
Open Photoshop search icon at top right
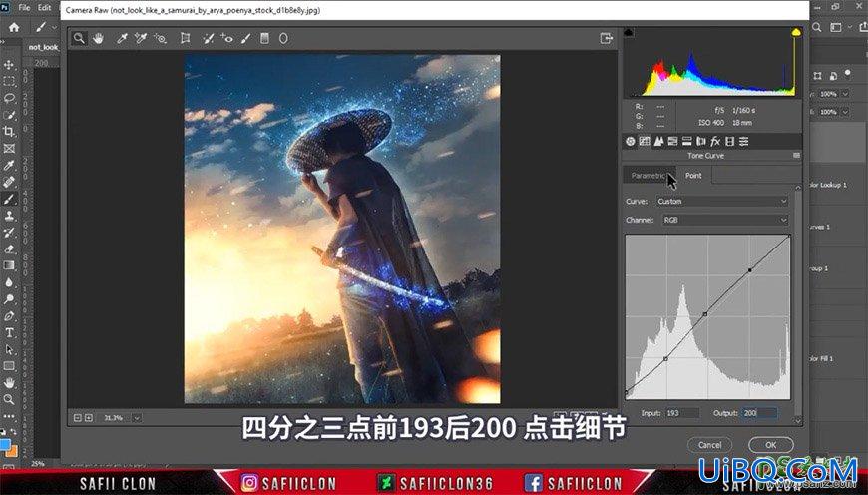817,27
